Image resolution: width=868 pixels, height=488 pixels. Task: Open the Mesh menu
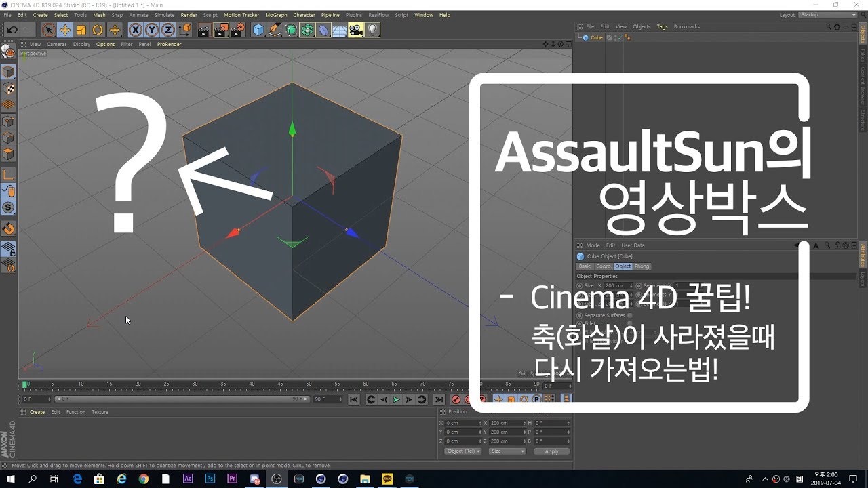pos(99,15)
